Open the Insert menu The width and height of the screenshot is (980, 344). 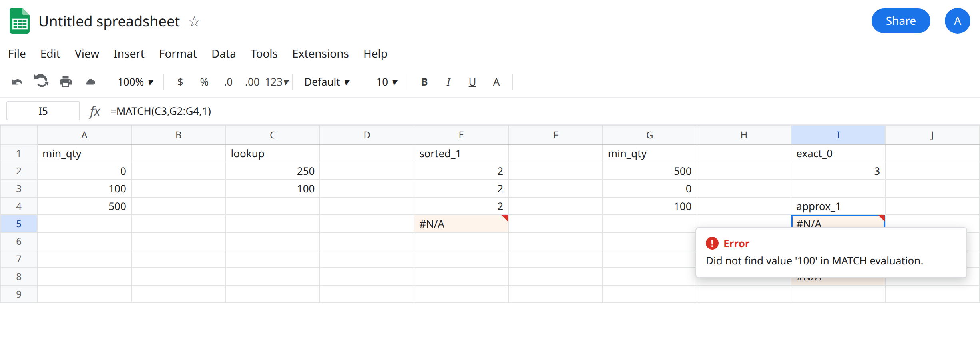(129, 54)
